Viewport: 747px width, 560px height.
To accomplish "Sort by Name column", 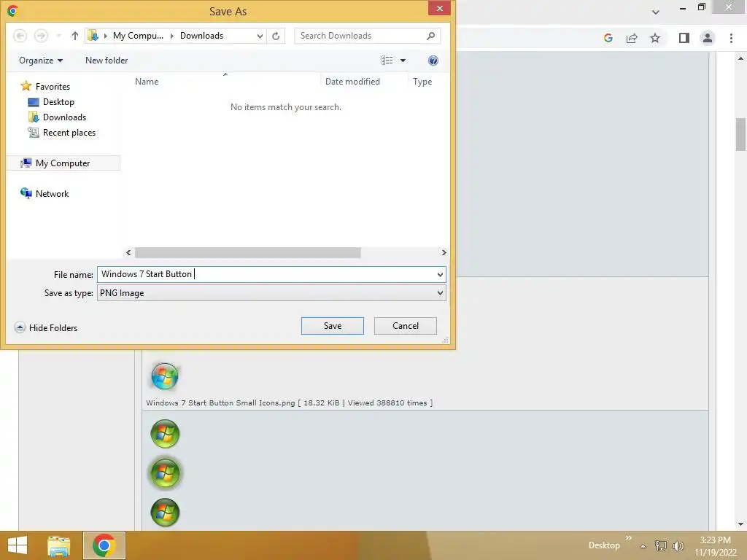I will click(147, 82).
